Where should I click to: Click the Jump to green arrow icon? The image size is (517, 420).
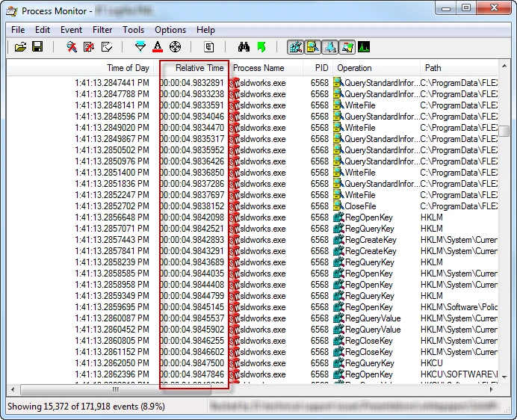pos(261,47)
